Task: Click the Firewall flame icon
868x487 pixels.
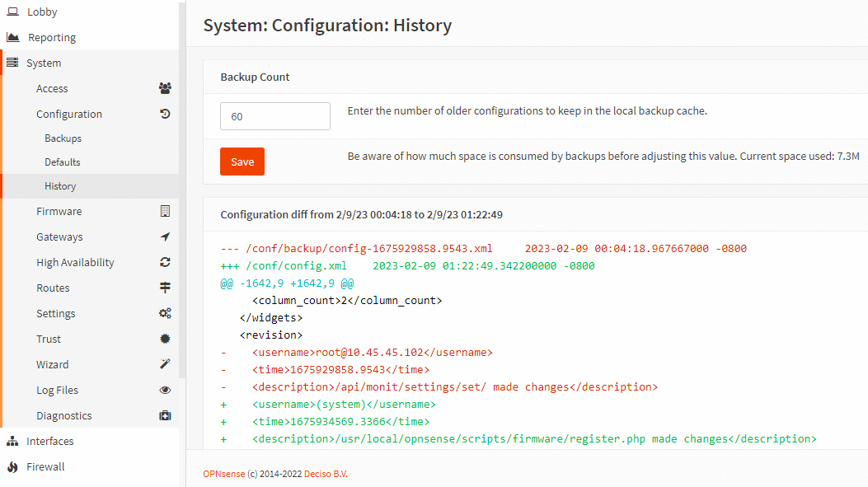Action: click(12, 466)
